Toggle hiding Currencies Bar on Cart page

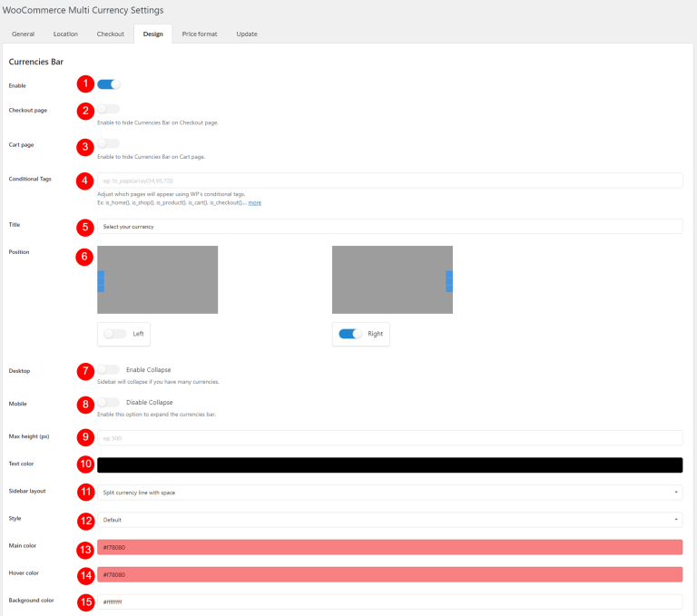click(108, 143)
